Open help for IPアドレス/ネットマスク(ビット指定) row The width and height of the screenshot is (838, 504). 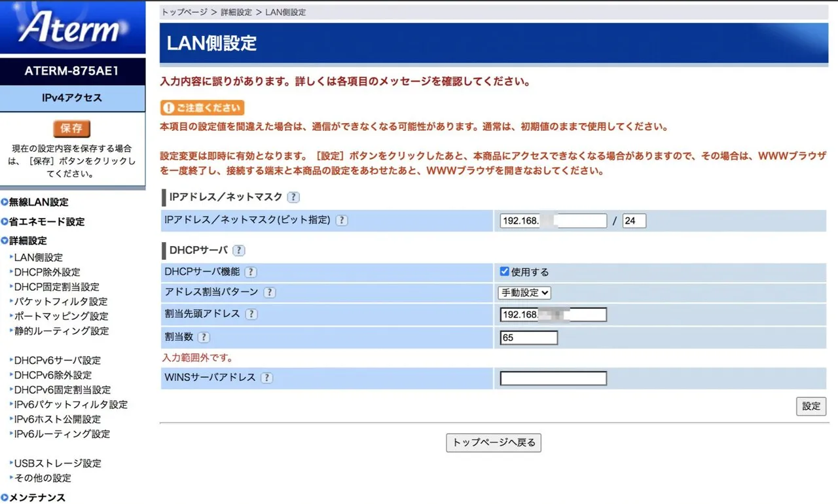coord(341,221)
